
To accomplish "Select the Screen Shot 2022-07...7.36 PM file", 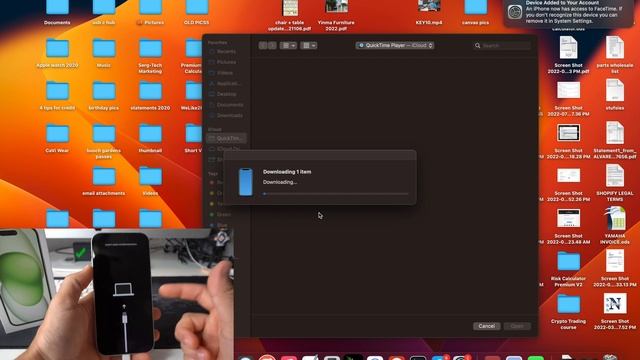I will point(568,98).
